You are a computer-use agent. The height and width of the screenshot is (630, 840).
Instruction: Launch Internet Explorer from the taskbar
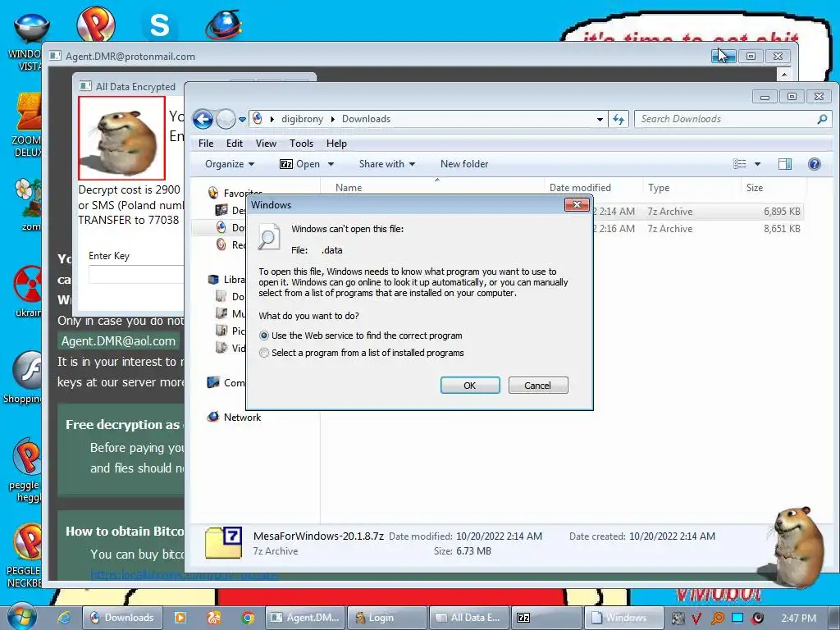point(64,618)
